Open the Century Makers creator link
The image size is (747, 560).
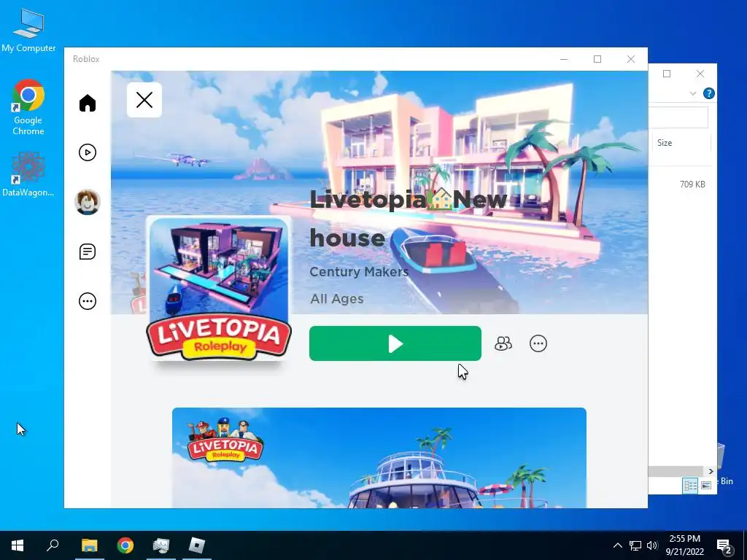click(x=359, y=271)
